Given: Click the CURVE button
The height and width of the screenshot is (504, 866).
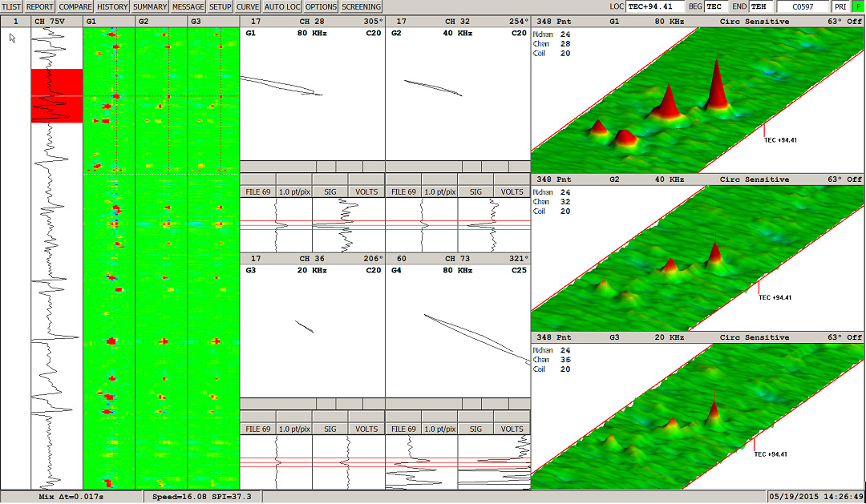Looking at the screenshot, I should (x=248, y=6).
